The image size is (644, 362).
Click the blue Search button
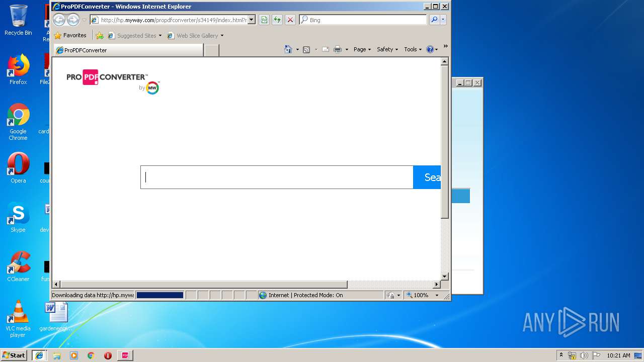[427, 177]
